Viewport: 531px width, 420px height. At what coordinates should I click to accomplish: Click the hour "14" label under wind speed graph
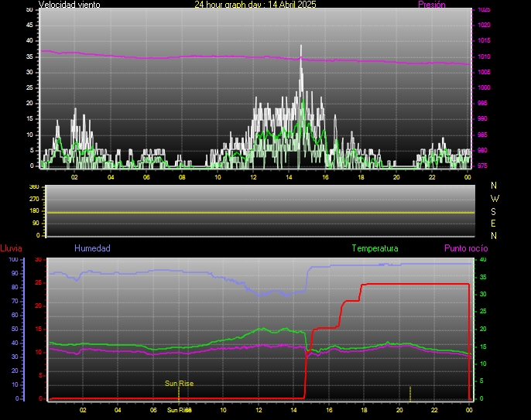click(289, 177)
